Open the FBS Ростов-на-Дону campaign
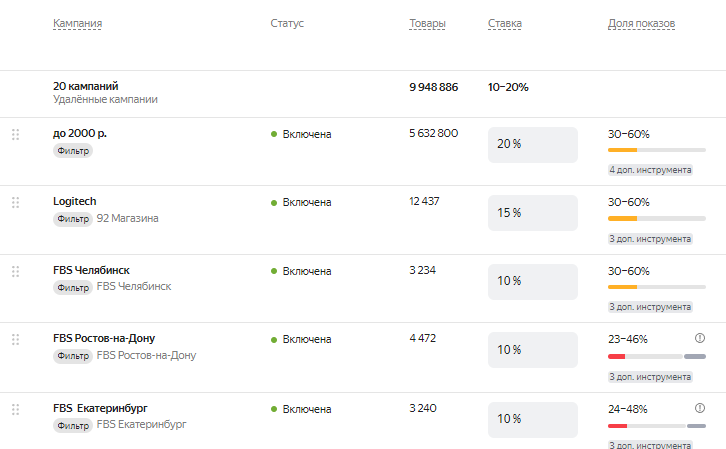 pos(104,338)
